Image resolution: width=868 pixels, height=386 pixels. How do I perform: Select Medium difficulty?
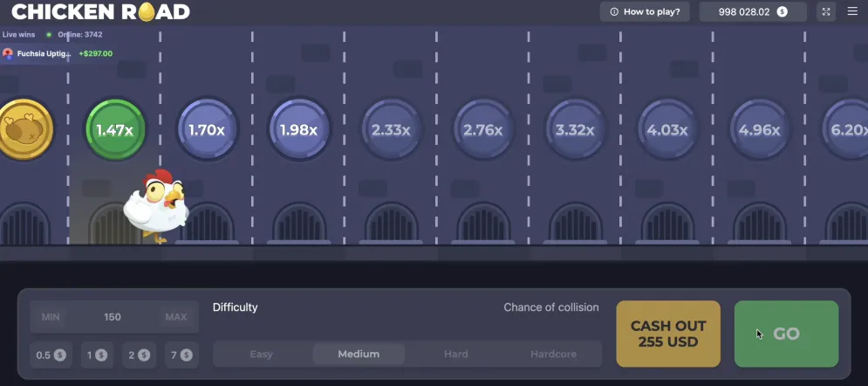point(359,354)
